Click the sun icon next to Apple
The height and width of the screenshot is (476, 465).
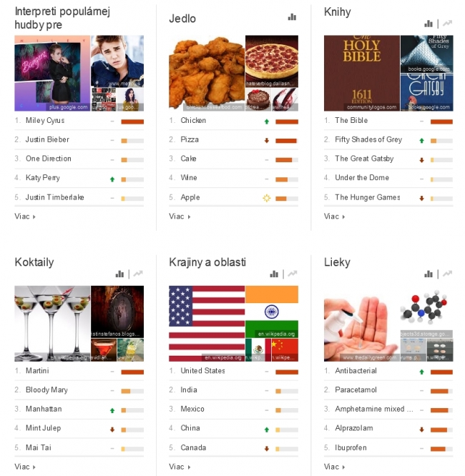click(267, 198)
